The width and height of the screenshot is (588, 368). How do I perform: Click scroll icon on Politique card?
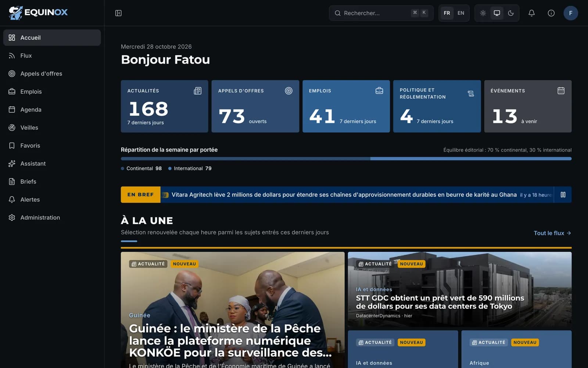[471, 93]
